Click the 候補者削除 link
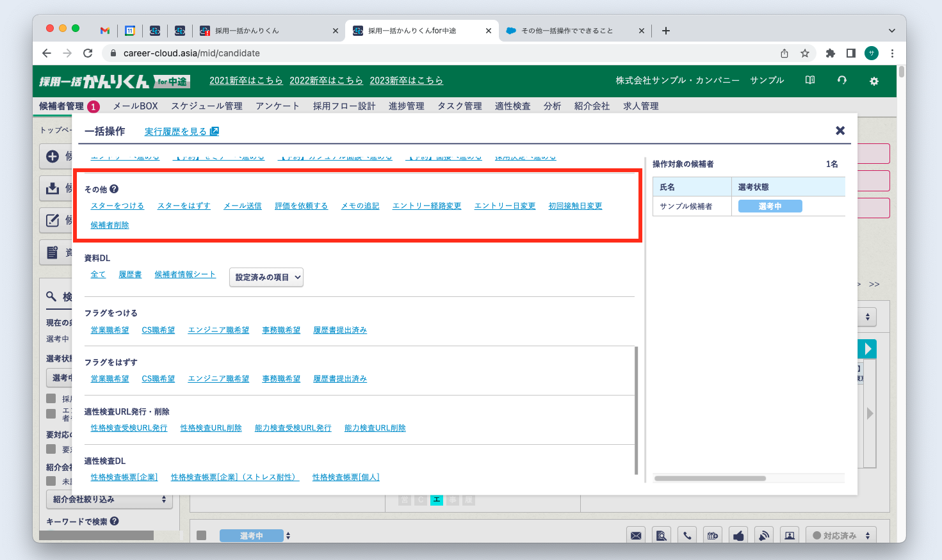This screenshot has width=942, height=560. 110,225
